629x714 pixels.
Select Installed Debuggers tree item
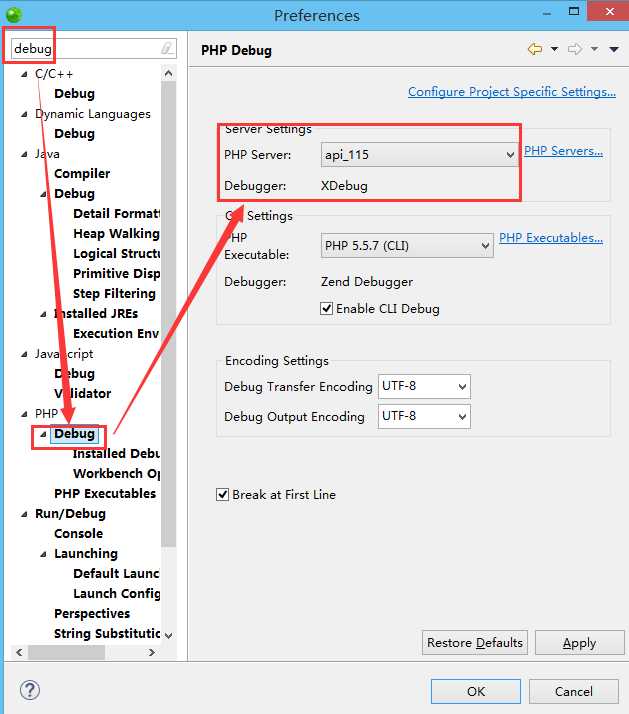point(117,454)
